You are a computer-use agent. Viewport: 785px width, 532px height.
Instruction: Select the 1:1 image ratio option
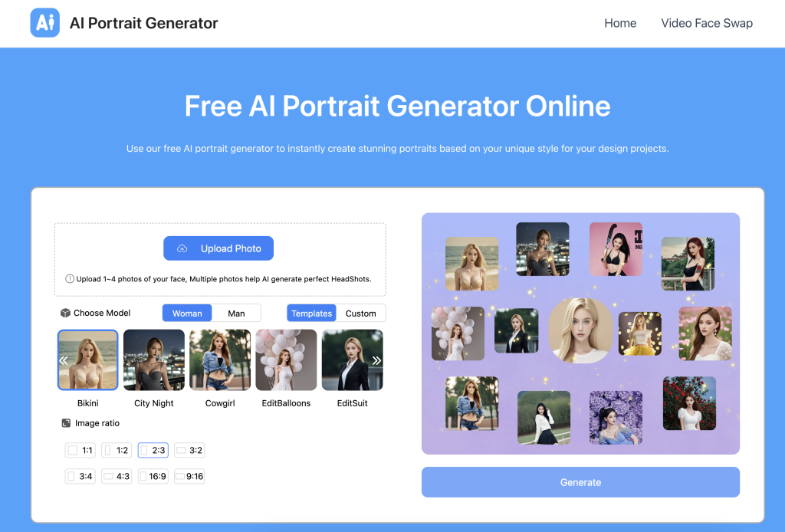[80, 450]
